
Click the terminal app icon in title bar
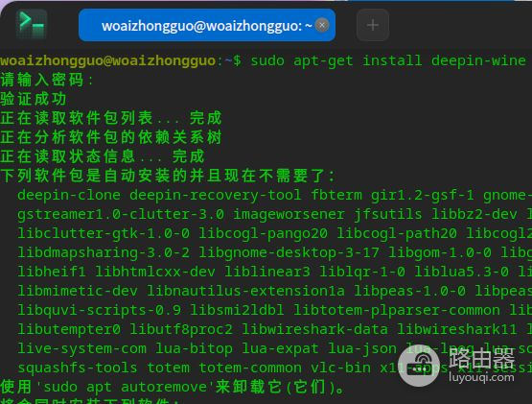[32, 24]
